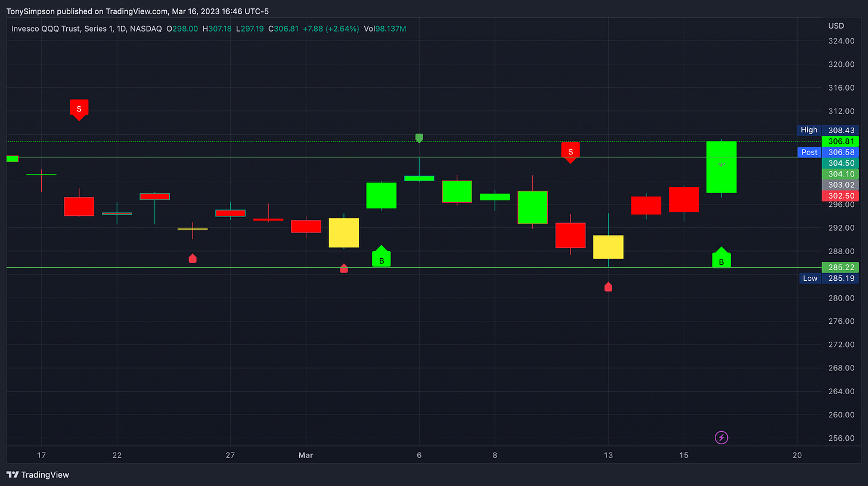Select the green B buy marker near March 3
The image size is (868, 486).
pos(382,256)
